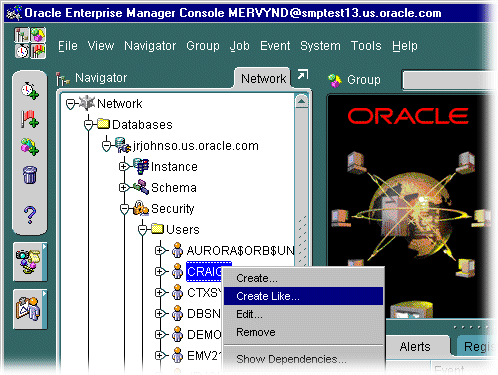
Task: Choose Remove in the context menu
Action: point(303,332)
